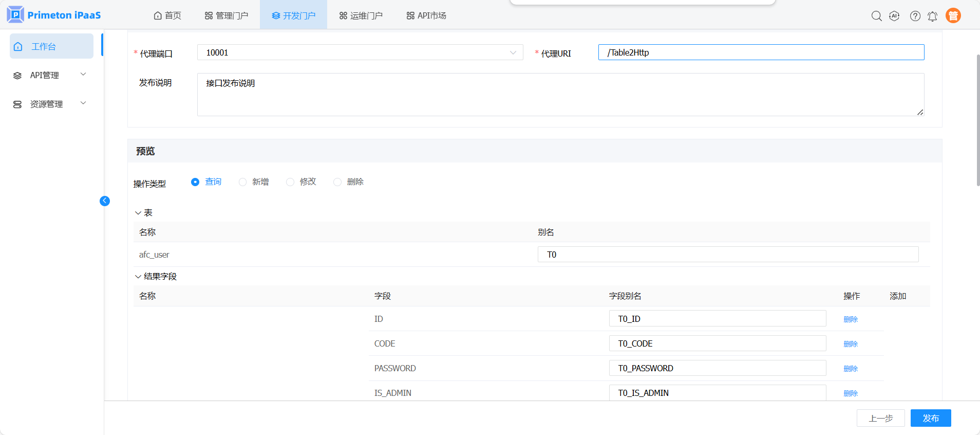Open the API市场 tab

426,15
